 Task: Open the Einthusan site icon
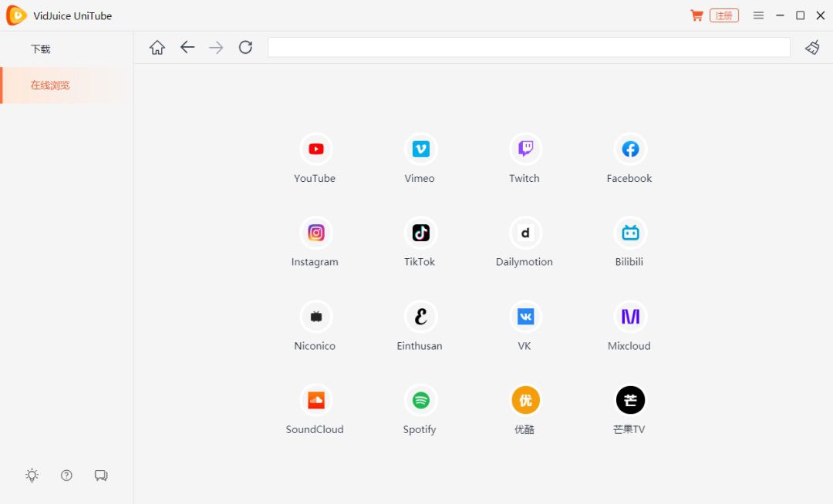click(x=421, y=317)
